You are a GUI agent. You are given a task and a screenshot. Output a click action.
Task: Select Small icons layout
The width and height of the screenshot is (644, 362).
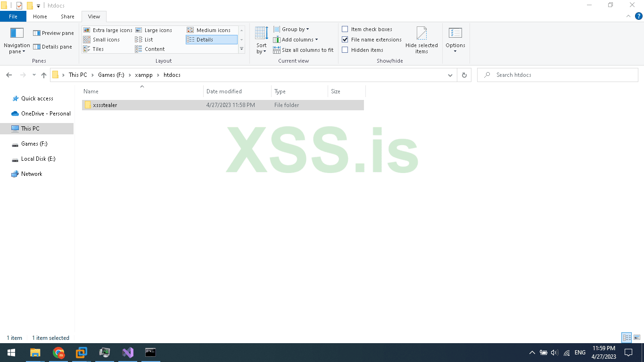(101, 40)
